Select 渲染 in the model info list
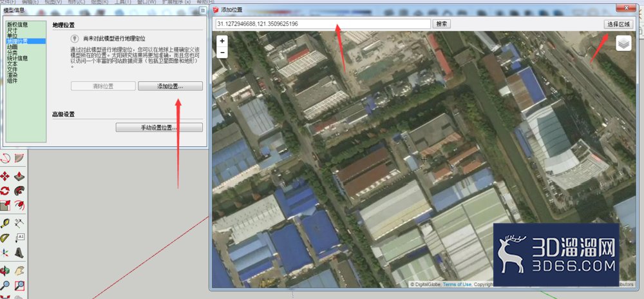Image resolution: width=644 pixels, height=299 pixels. point(12,75)
